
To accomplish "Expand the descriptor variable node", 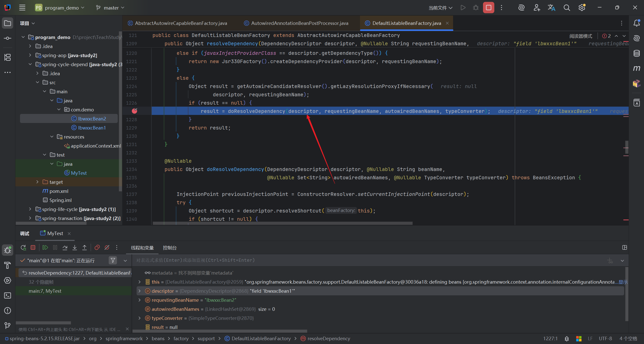I will point(140,291).
